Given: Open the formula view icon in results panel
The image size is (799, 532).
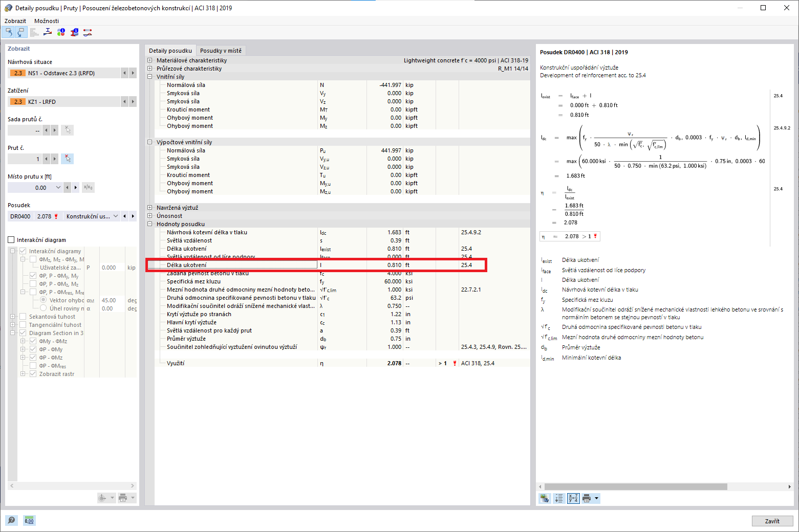Looking at the screenshot, I should pos(573,498).
